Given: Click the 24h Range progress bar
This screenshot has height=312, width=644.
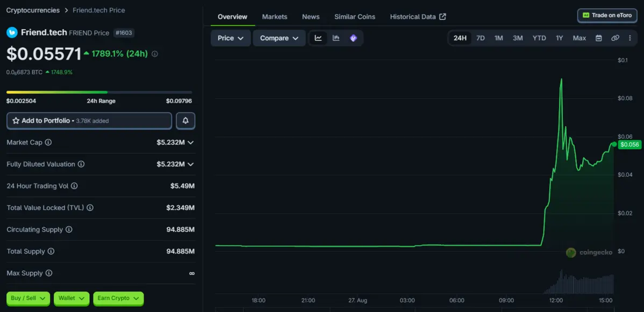Looking at the screenshot, I should 99,92.
